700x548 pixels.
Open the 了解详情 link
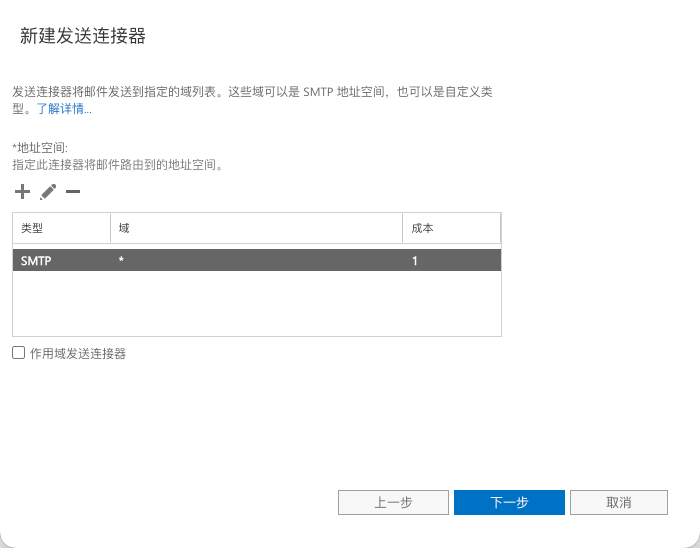(x=64, y=108)
